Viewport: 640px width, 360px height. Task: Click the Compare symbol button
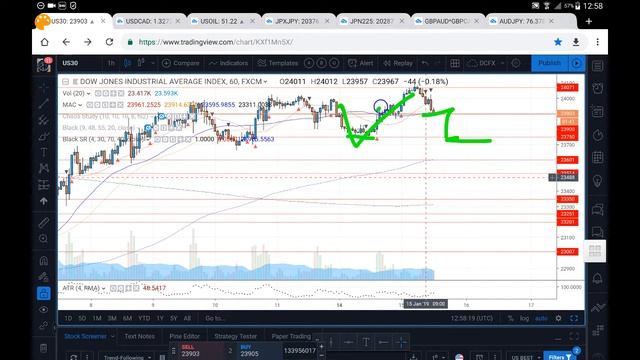[180, 63]
